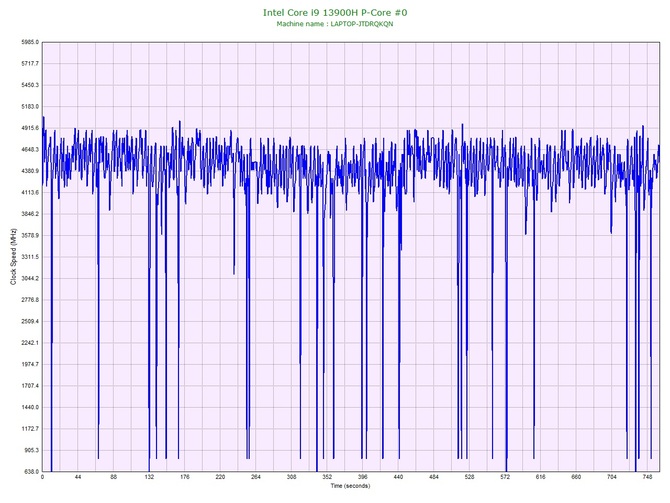Click the y-axis value 4113.6
The width and height of the screenshot is (670, 503).
click(x=30, y=193)
